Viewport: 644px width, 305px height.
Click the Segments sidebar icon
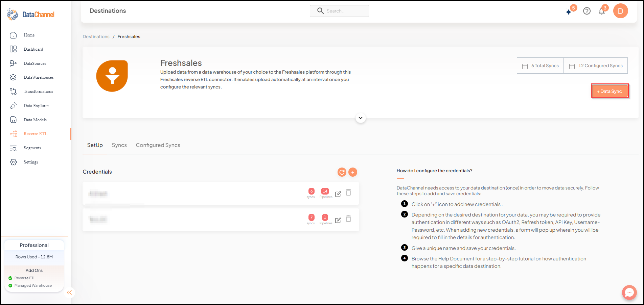[x=13, y=148]
